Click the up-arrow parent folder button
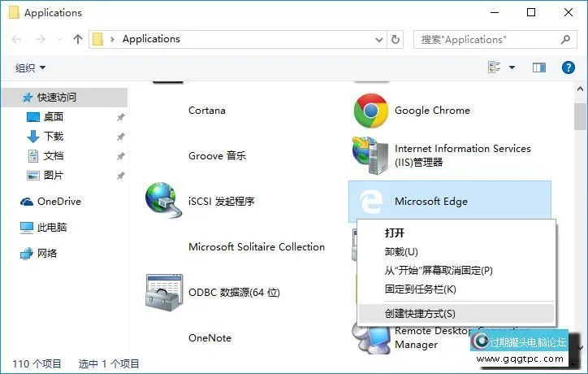Screen dimensions: 588x374 [x=78, y=39]
